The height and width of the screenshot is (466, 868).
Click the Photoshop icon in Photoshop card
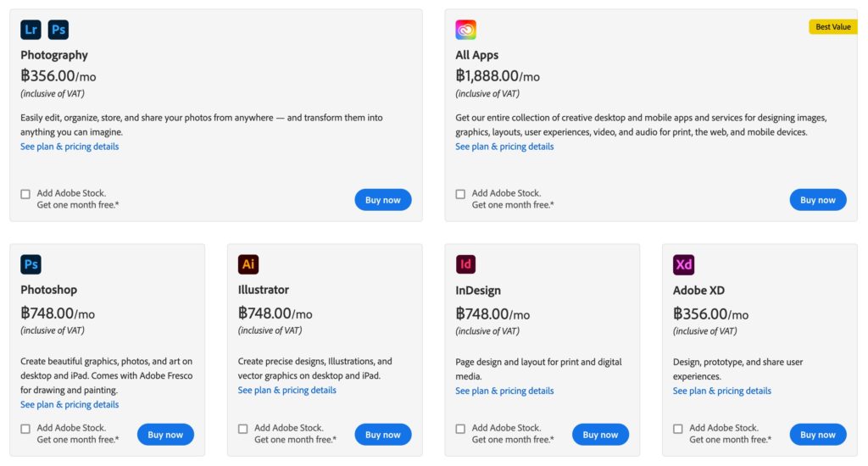31,264
